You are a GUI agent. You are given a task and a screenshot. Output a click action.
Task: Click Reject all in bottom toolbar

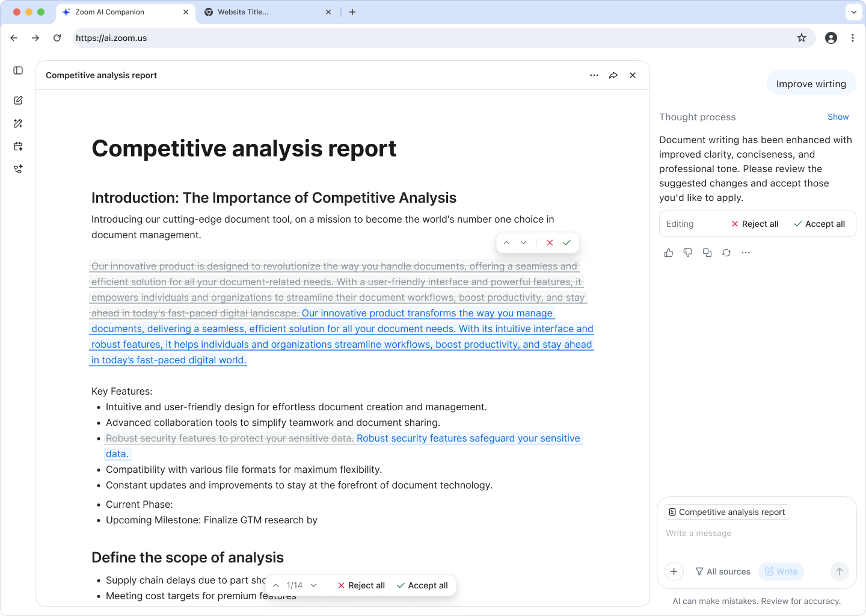point(361,585)
